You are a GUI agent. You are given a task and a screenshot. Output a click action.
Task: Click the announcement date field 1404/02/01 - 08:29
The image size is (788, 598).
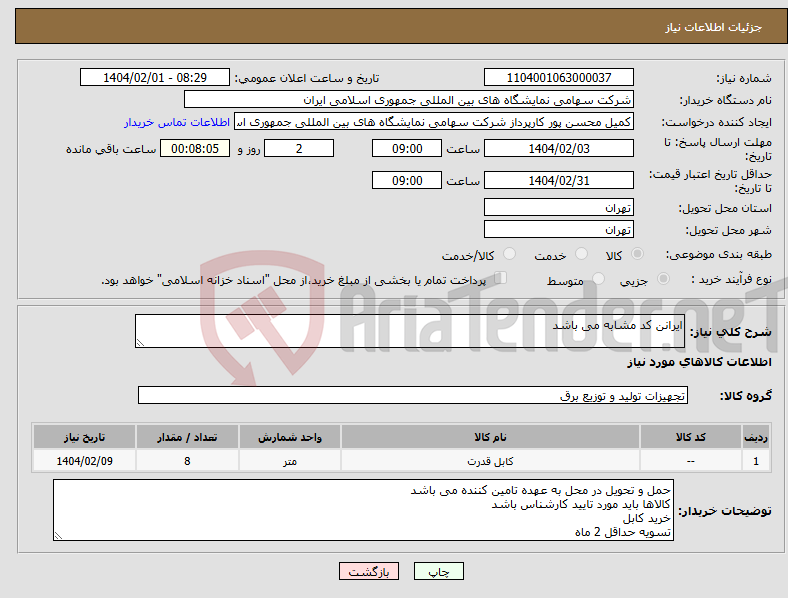[x=155, y=77]
